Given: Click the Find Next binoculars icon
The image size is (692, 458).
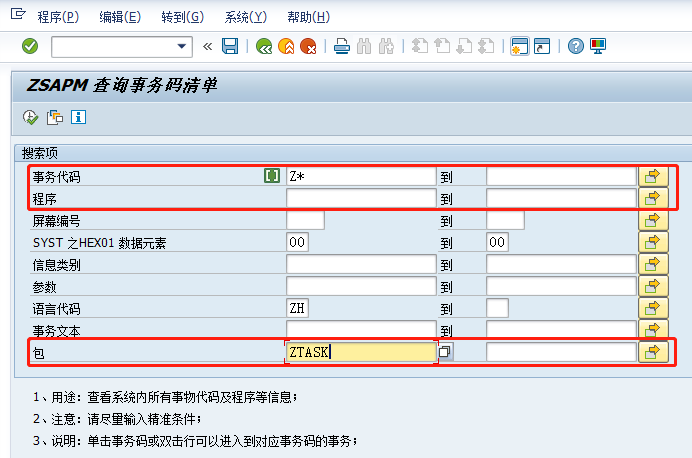Looking at the screenshot, I should [386, 46].
